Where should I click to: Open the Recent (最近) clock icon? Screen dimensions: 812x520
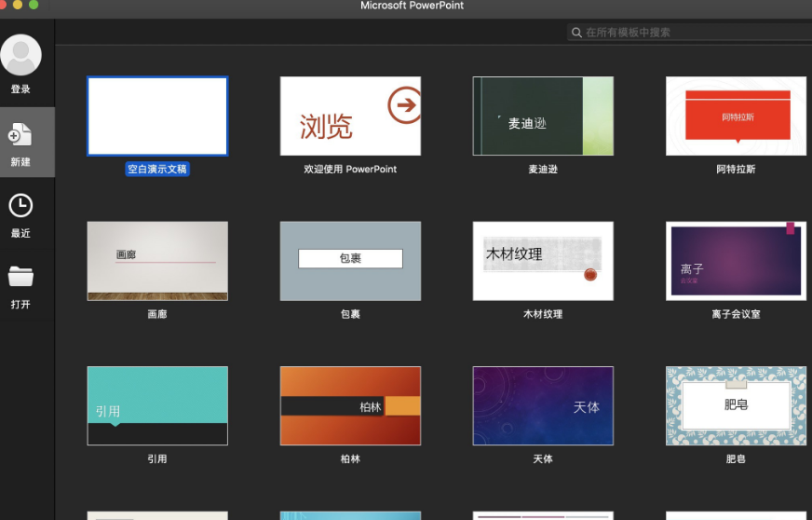(x=20, y=206)
